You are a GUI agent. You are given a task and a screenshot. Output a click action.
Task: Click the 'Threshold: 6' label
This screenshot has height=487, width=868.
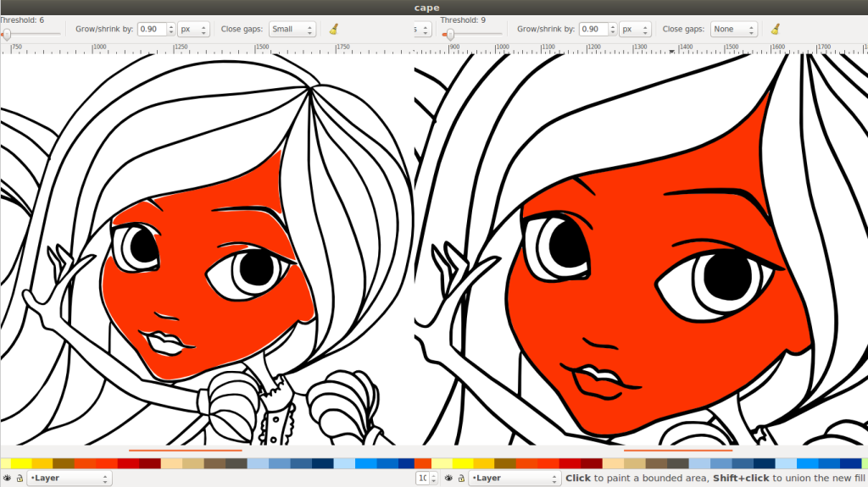pyautogui.click(x=22, y=20)
